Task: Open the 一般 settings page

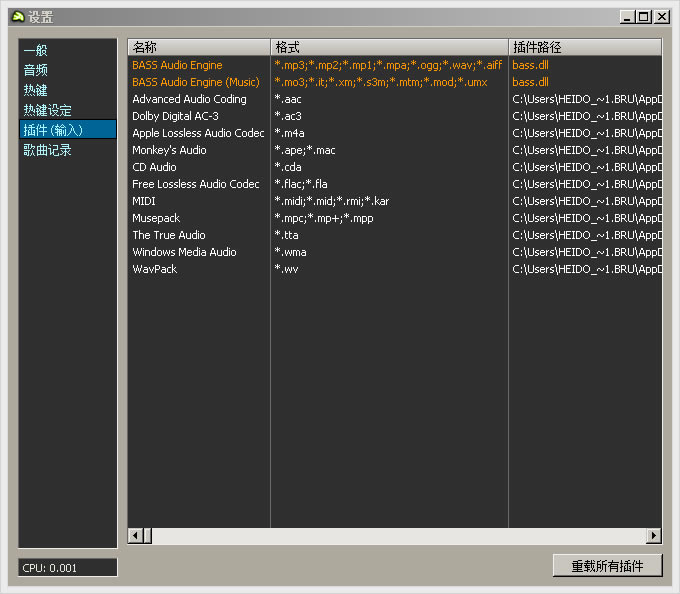Action: click(36, 50)
